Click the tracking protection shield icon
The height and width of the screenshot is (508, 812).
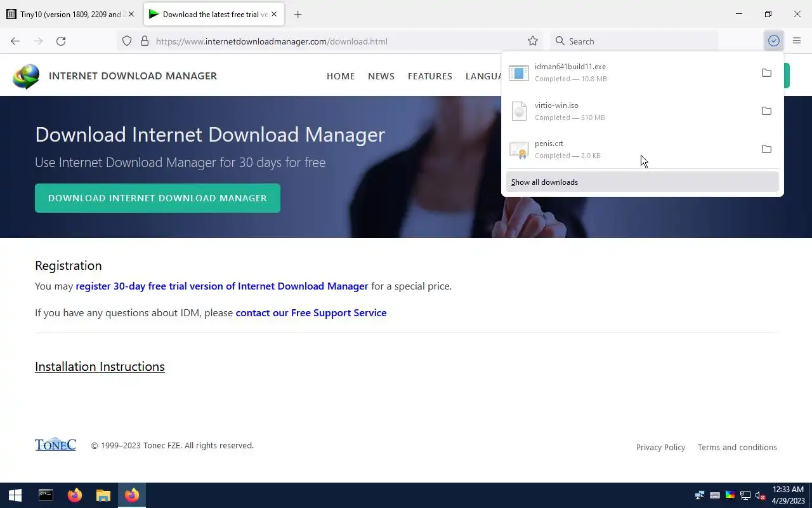point(127,41)
